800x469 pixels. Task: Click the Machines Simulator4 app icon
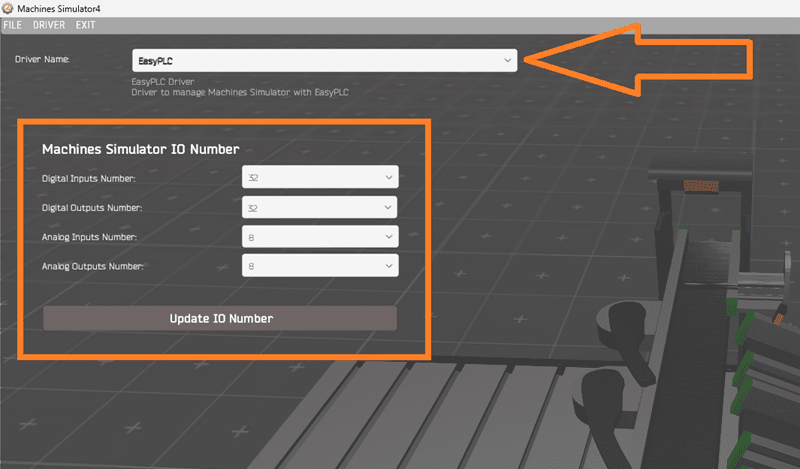pyautogui.click(x=8, y=8)
